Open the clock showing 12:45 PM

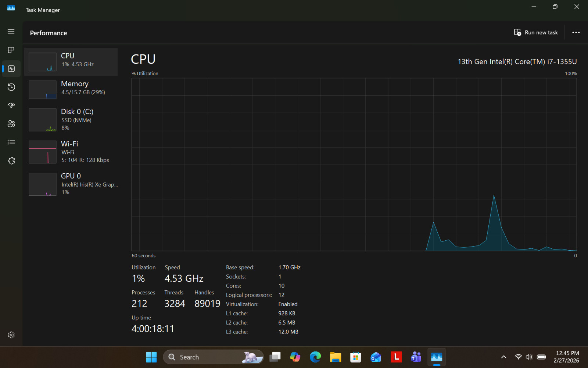tap(566, 357)
